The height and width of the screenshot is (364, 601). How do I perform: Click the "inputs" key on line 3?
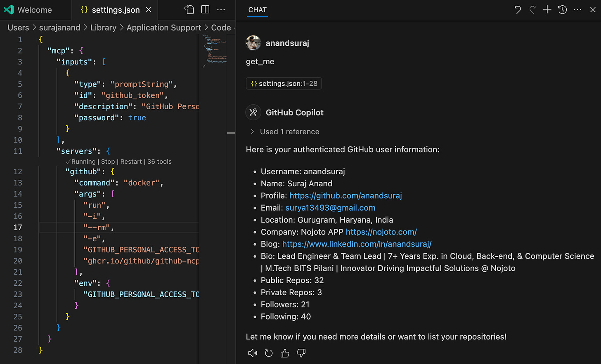[74, 62]
